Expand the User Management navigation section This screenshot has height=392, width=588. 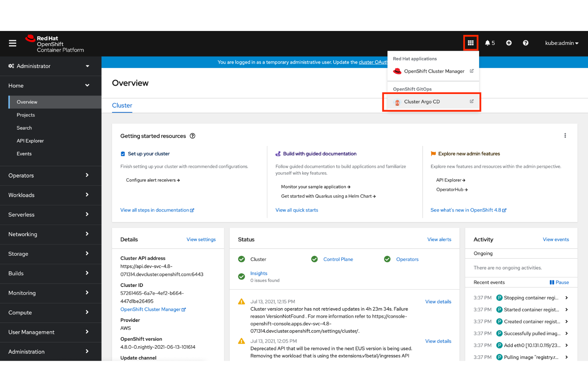coord(51,332)
